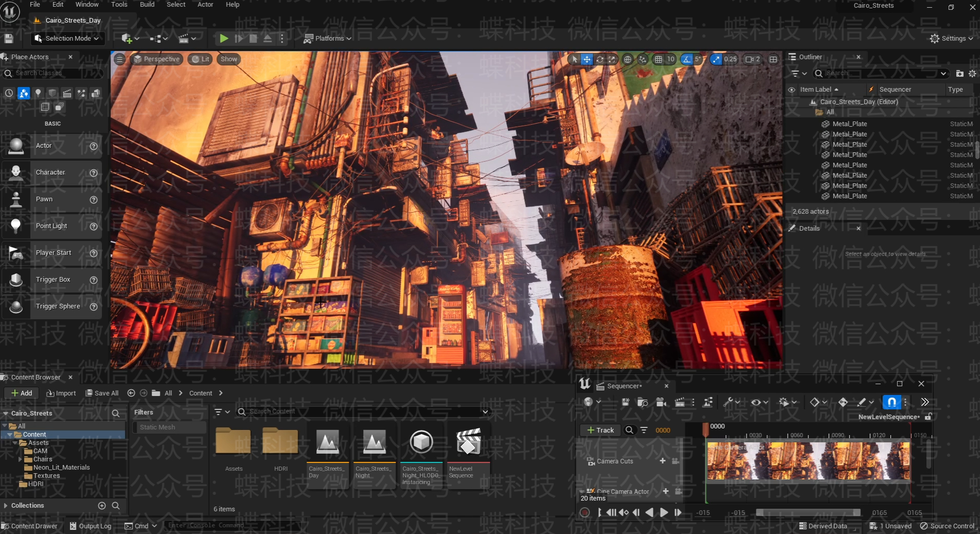Click the Add button in Content Browser
980x534 pixels.
coord(22,393)
